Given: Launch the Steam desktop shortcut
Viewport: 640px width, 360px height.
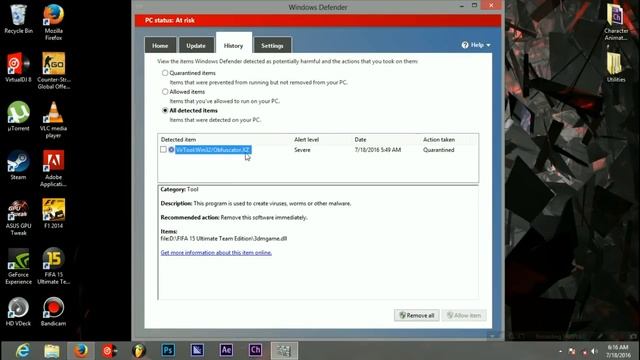Looking at the screenshot, I should 18,165.
